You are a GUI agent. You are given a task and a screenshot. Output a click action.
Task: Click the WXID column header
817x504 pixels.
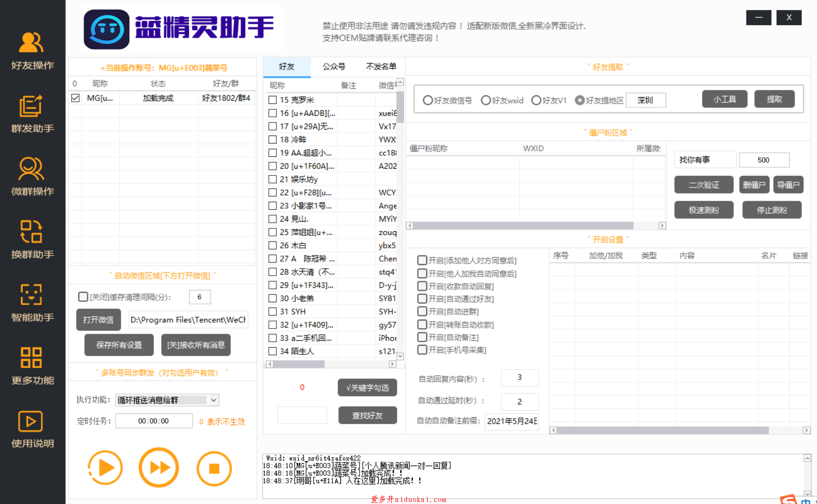coord(533,148)
